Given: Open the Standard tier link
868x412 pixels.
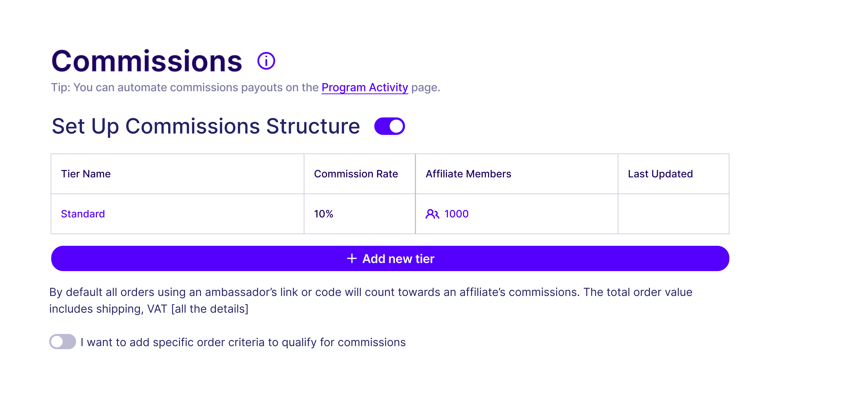Looking at the screenshot, I should click(x=83, y=214).
